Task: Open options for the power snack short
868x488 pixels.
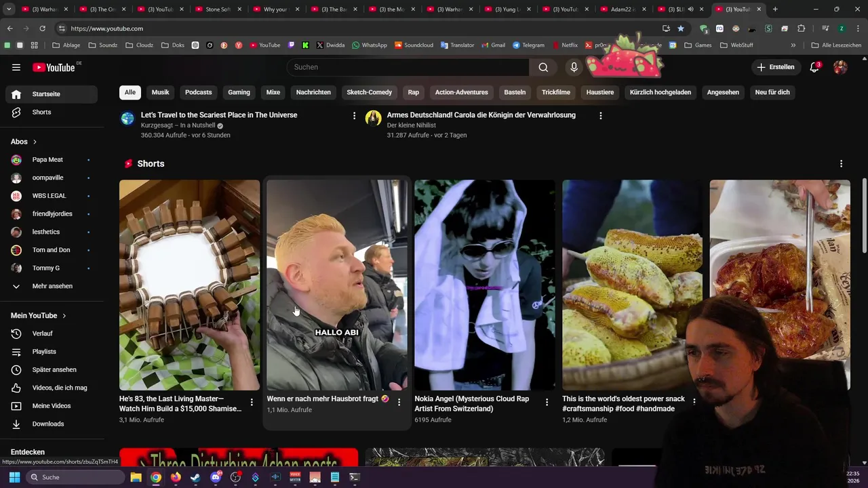Action: tap(694, 402)
